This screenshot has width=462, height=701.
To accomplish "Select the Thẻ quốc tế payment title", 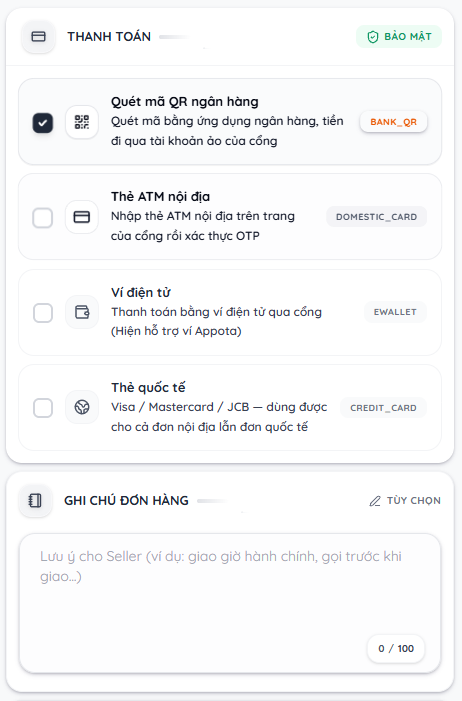I will coord(148,388).
